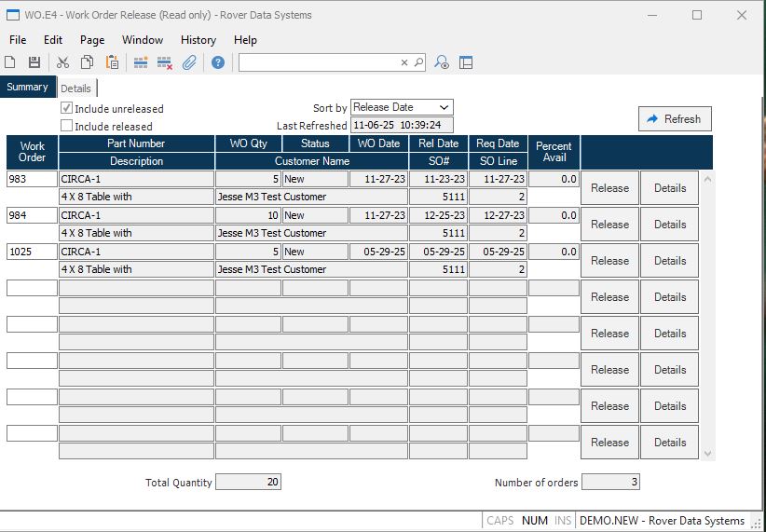Click the magnifier in the search box
Screen dimensions: 766x532
(x=418, y=62)
